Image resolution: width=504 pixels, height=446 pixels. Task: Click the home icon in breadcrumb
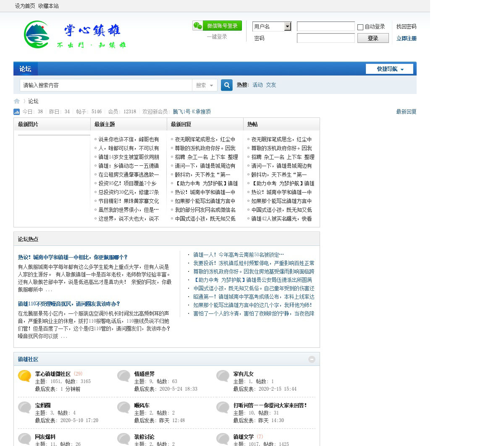17,101
